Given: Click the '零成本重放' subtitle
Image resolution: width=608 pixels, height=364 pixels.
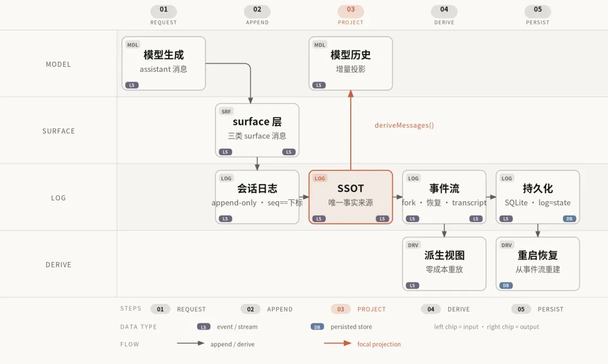Looking at the screenshot, I should (444, 269).
